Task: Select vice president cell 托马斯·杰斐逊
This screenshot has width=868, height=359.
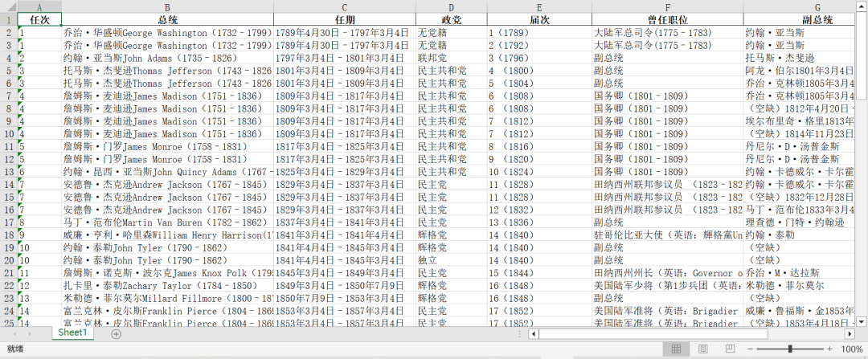Action: [800, 58]
